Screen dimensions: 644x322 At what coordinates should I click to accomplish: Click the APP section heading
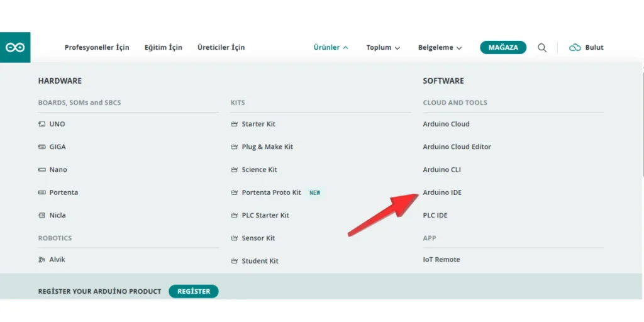[430, 238]
